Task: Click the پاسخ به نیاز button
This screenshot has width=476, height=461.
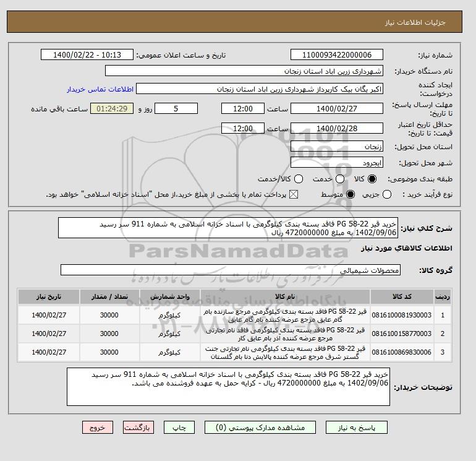Action: 357,427
